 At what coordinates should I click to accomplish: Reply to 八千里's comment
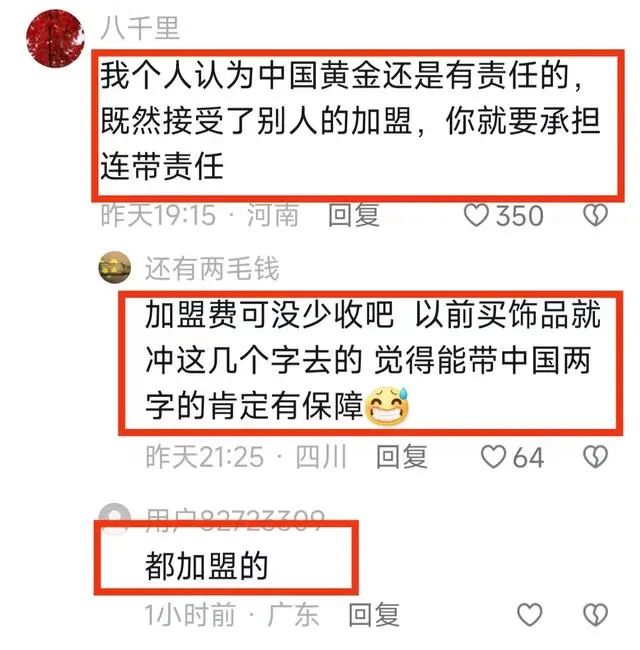click(354, 216)
